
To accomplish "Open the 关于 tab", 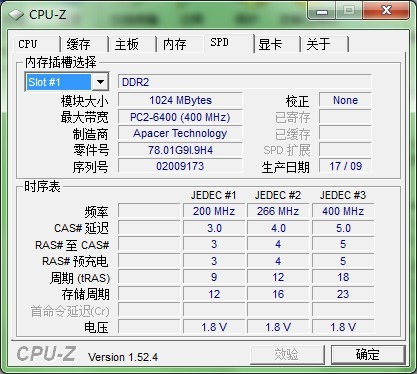I will coord(325,44).
